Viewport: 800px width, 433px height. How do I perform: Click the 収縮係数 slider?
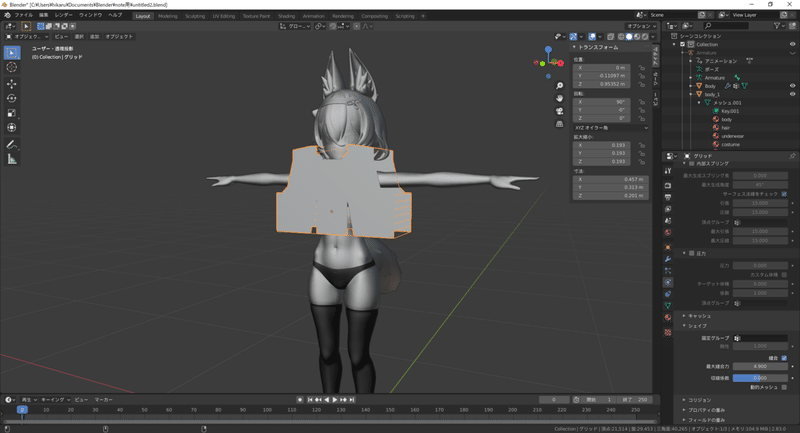[x=760, y=378]
